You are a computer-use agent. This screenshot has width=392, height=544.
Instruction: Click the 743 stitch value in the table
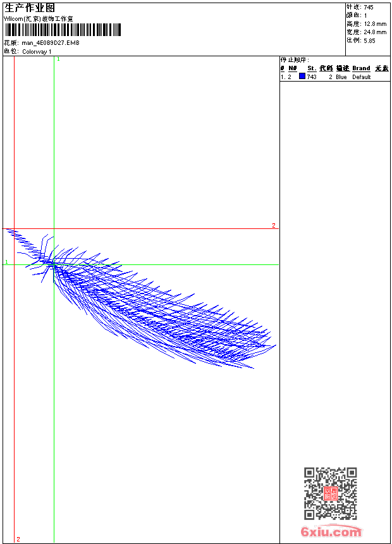click(x=312, y=77)
